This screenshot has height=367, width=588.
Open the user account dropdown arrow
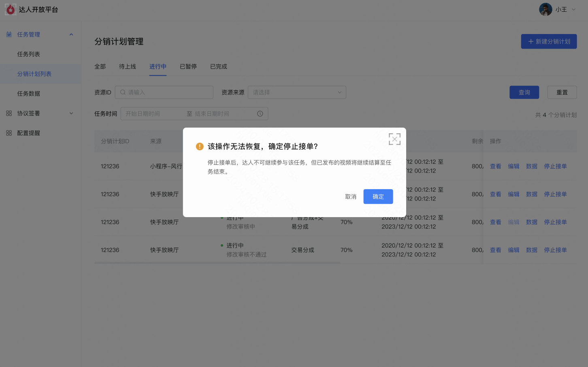(573, 10)
